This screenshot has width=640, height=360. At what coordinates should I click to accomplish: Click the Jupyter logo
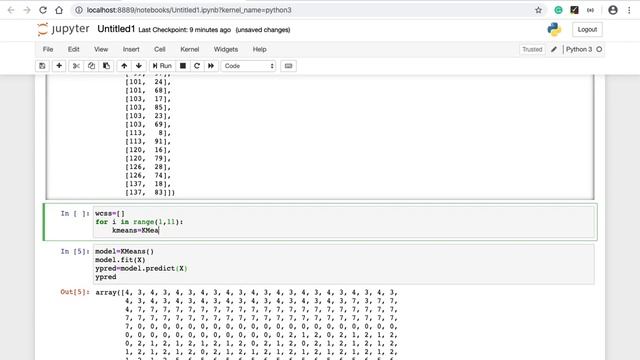click(63, 29)
